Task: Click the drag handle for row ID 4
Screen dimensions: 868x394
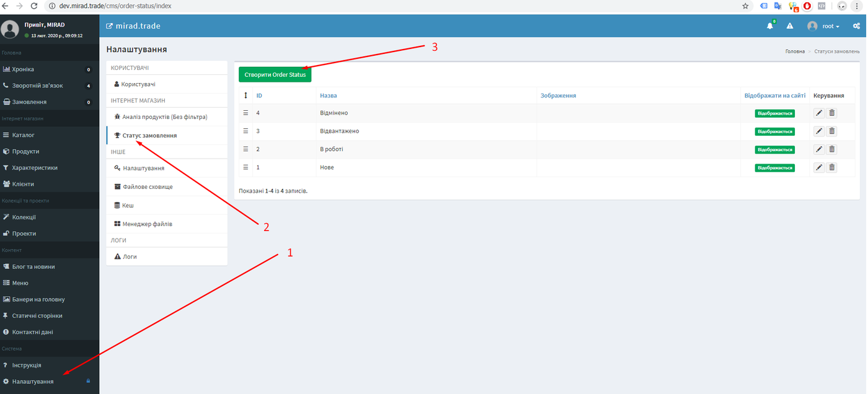Action: 246,113
